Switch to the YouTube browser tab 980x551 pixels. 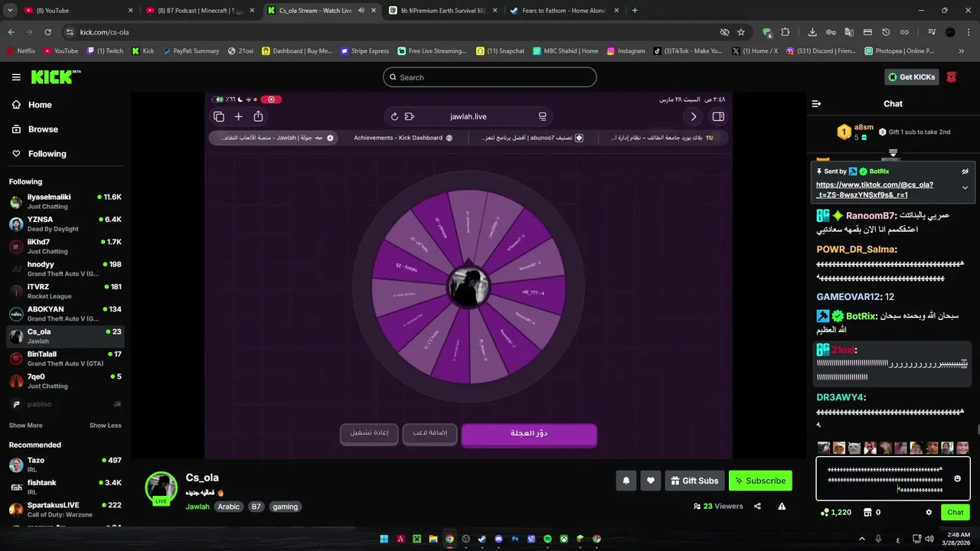click(76, 11)
